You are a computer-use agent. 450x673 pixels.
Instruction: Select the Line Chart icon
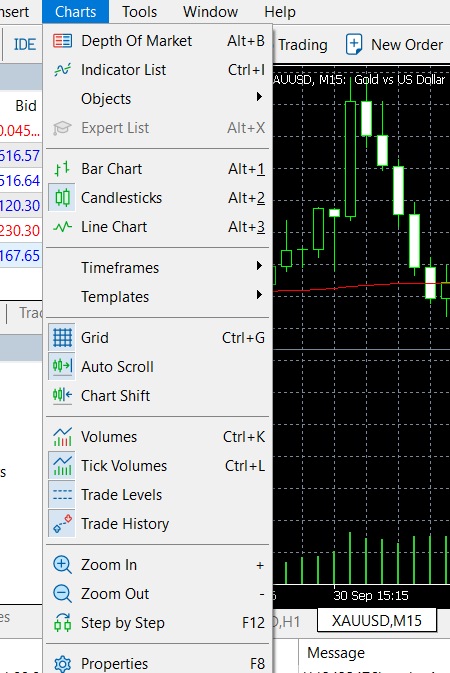(x=62, y=227)
